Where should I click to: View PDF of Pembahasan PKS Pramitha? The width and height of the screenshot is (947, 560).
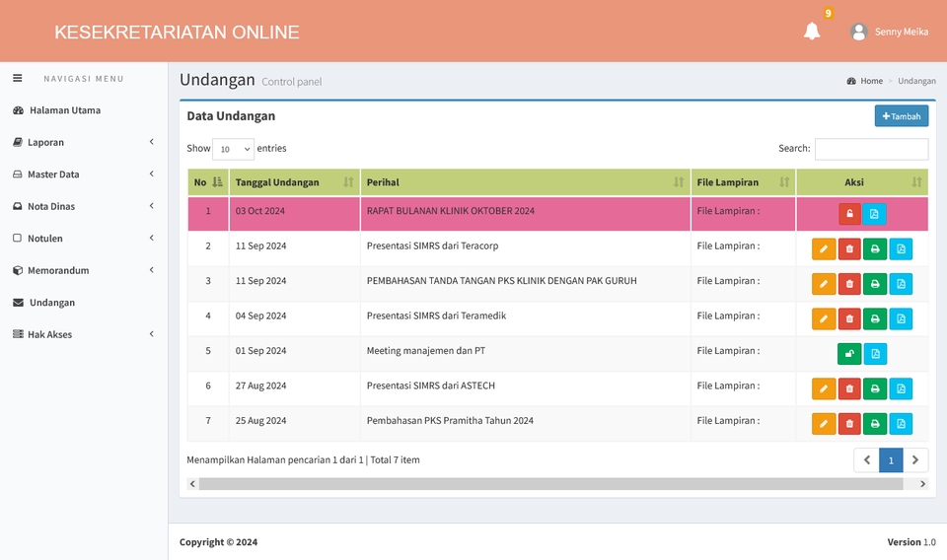pos(901,424)
